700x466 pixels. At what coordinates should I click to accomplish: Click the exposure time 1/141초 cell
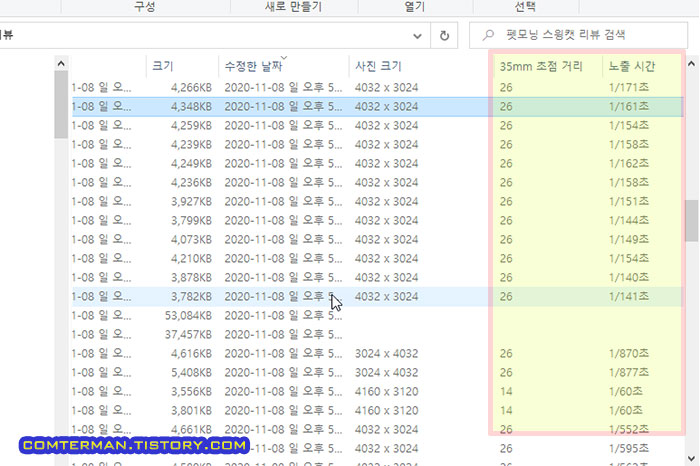(x=629, y=297)
